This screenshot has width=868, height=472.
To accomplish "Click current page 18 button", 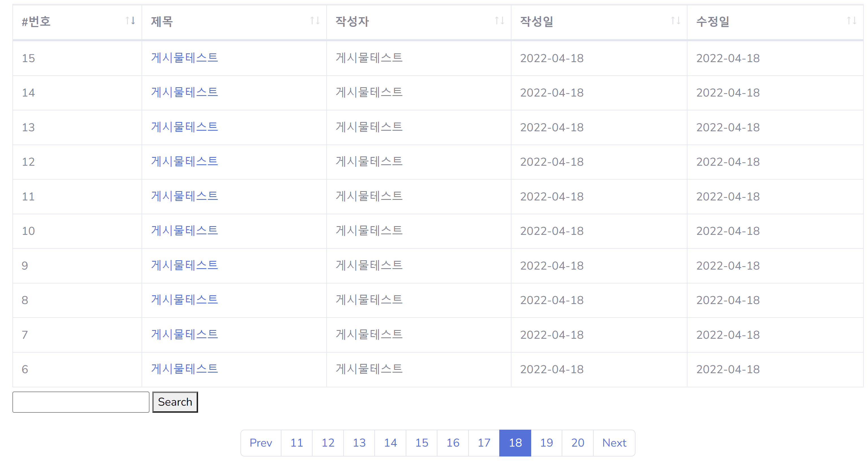I will pos(515,443).
